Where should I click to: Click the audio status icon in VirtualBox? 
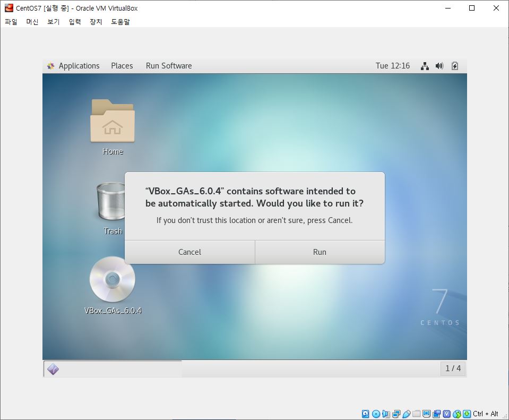386,414
